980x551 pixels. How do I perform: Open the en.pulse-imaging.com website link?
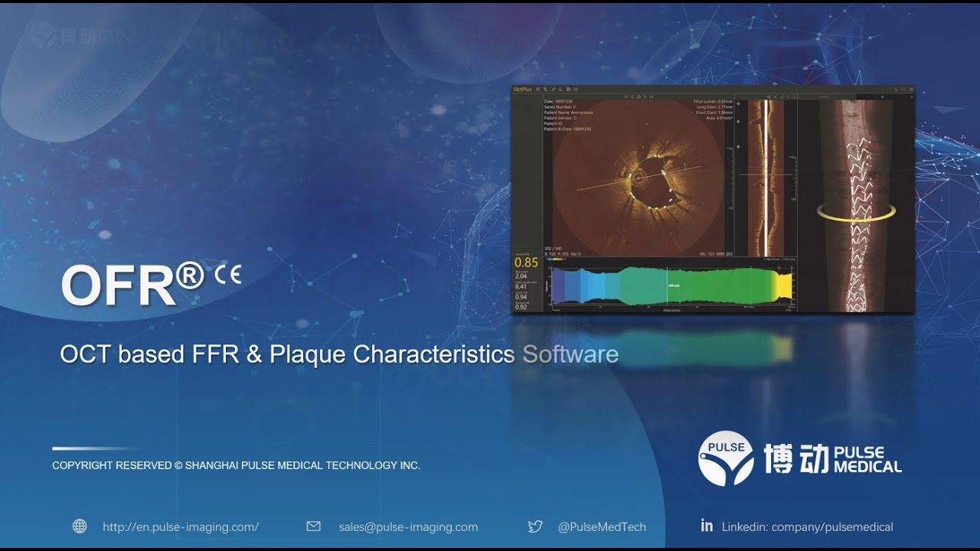coord(181,527)
